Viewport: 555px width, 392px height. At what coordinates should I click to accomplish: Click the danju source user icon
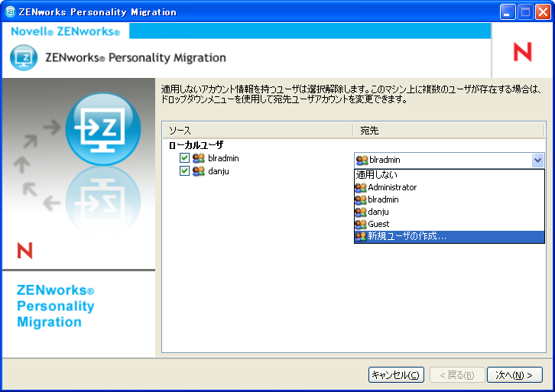coord(199,171)
